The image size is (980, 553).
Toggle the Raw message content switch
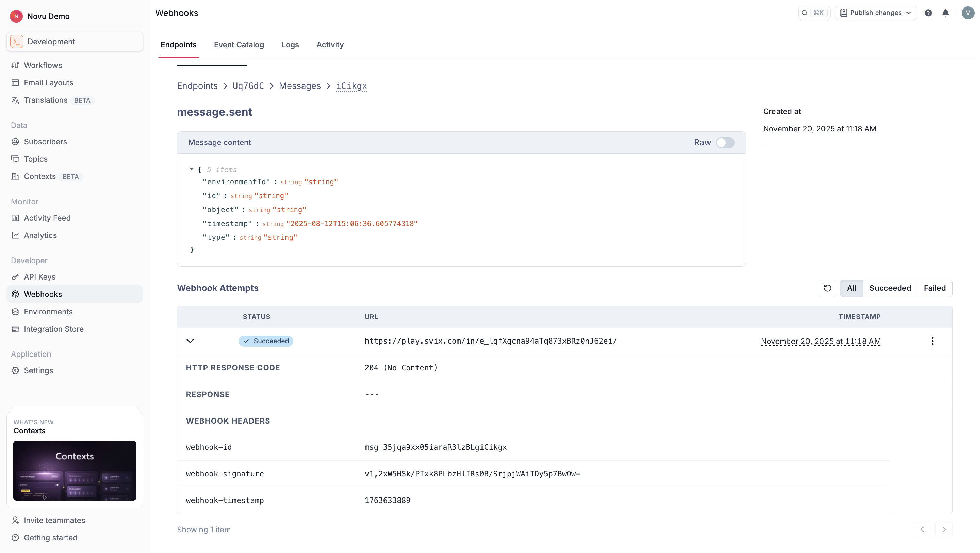click(x=725, y=143)
